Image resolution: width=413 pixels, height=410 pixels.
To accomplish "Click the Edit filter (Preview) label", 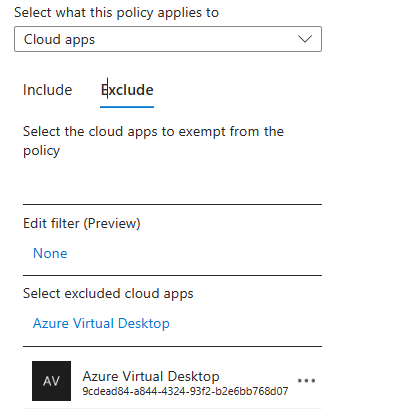I will click(x=82, y=223).
